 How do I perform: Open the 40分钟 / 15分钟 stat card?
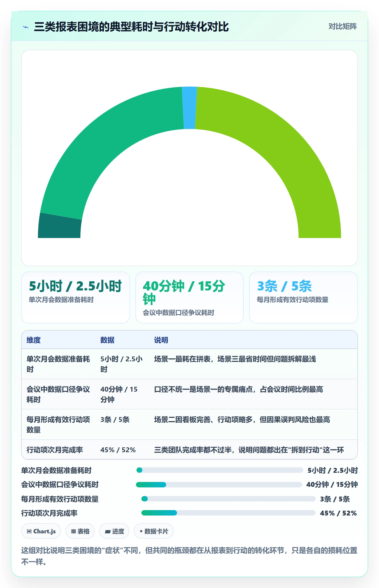tap(190, 297)
